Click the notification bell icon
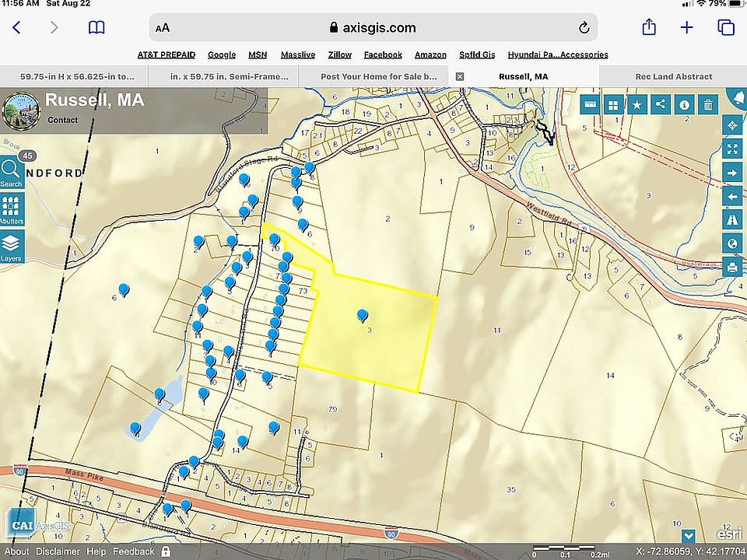This screenshot has width=747, height=560. pyautogui.click(x=739, y=98)
